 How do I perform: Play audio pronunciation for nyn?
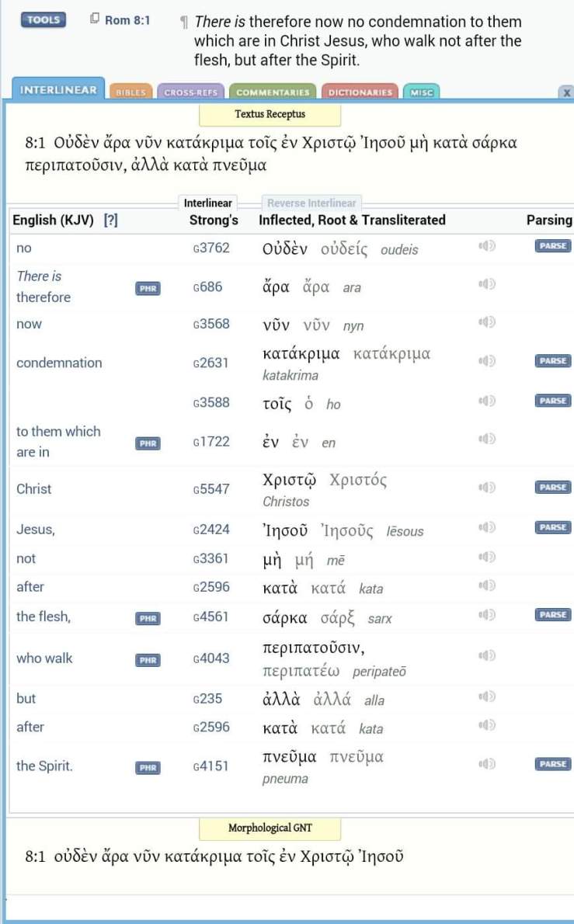(x=487, y=322)
